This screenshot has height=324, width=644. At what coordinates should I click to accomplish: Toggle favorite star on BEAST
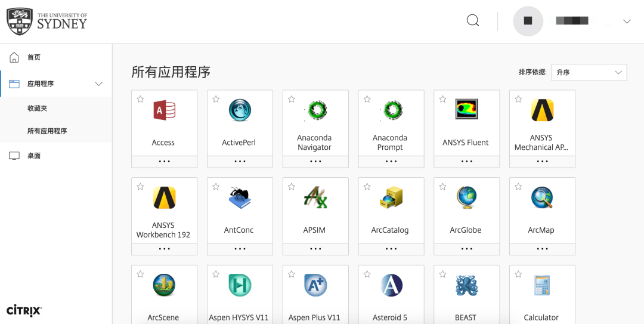pyautogui.click(x=442, y=274)
